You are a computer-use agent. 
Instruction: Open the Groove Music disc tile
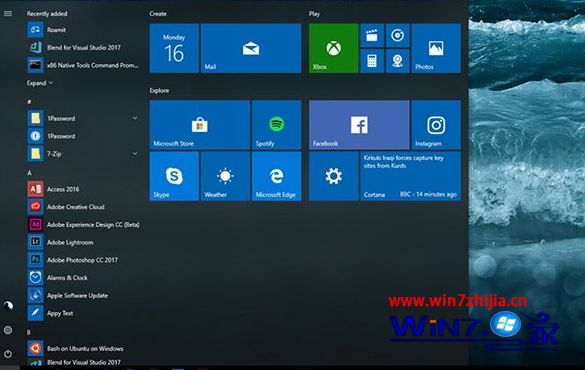(397, 35)
